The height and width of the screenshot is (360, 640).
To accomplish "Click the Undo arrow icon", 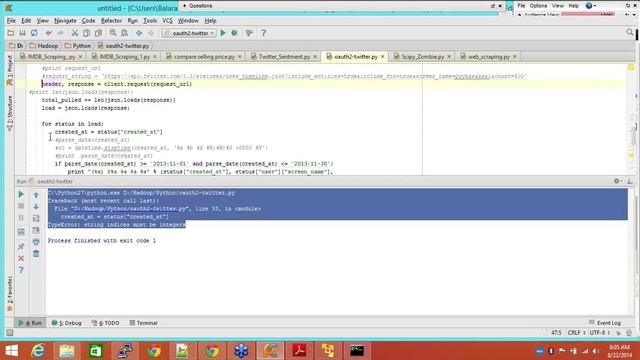I will point(49,33).
